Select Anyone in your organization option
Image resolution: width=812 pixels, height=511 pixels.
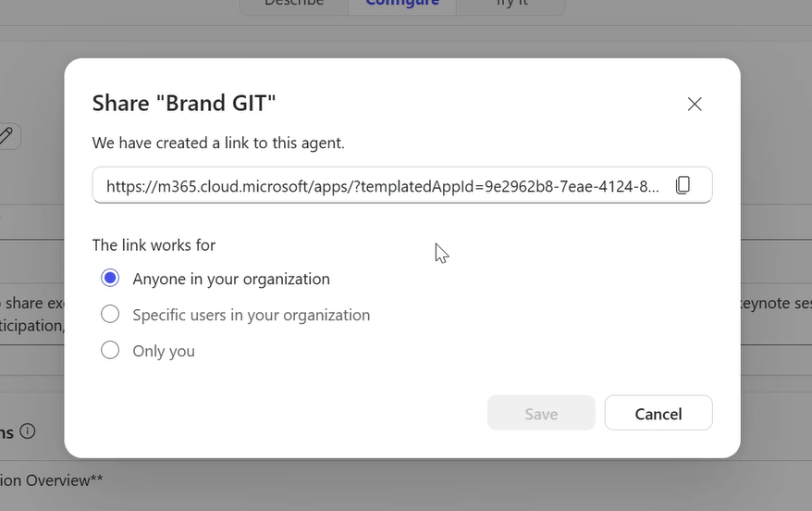tap(110, 279)
